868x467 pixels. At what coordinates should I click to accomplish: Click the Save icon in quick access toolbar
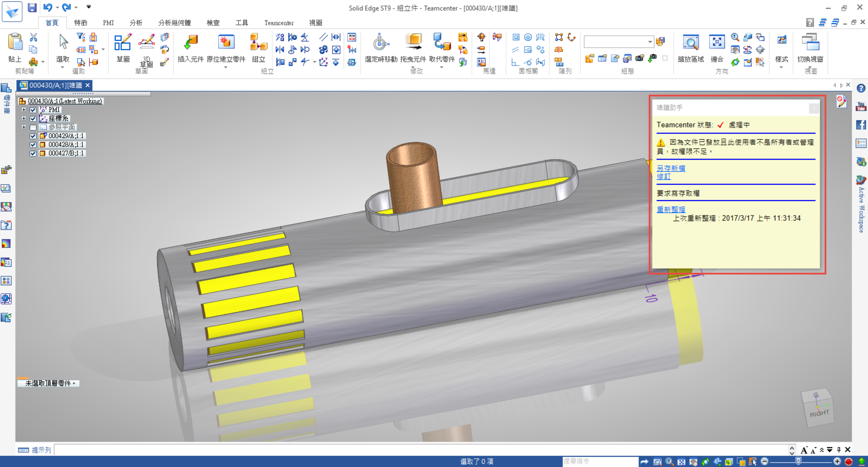[x=32, y=7]
